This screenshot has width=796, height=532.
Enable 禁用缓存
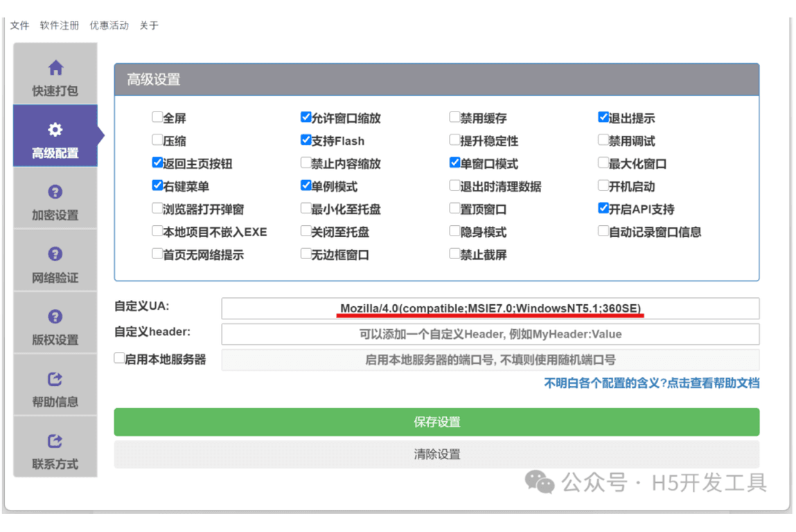[x=454, y=117]
